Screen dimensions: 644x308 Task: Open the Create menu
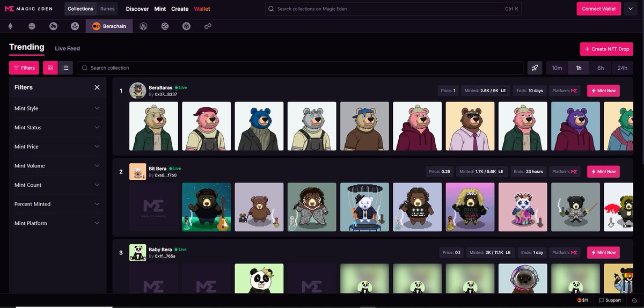180,9
